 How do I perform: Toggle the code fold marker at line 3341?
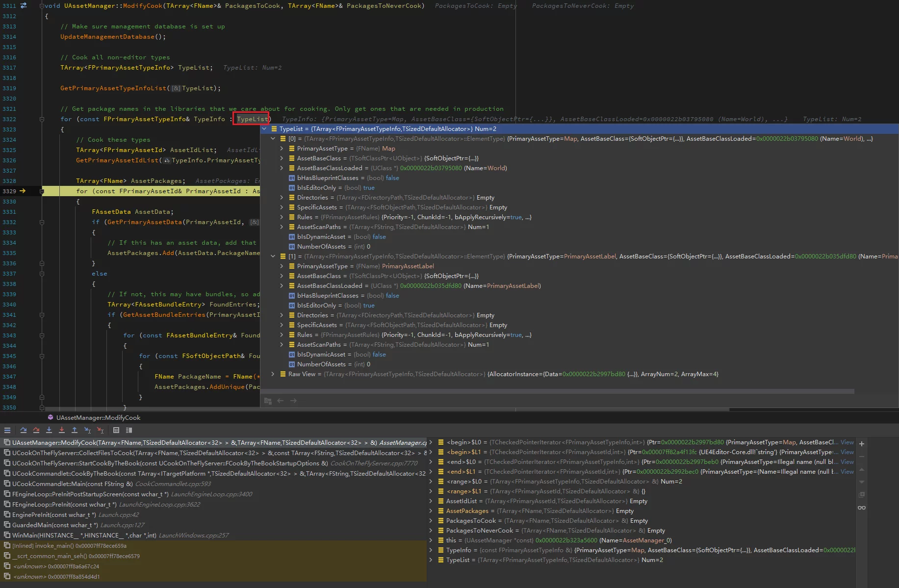pos(42,315)
